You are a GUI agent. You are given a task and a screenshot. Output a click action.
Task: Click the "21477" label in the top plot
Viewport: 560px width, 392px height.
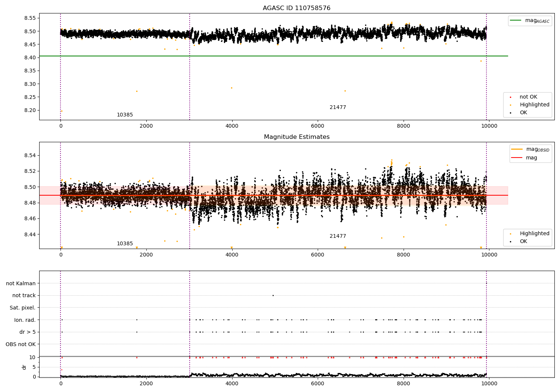(x=338, y=108)
